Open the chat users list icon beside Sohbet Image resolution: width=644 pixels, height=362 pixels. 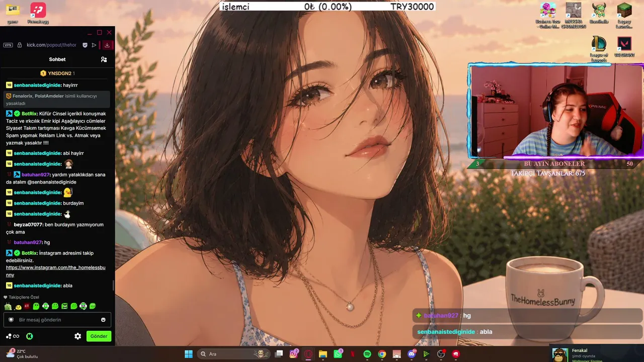(104, 59)
